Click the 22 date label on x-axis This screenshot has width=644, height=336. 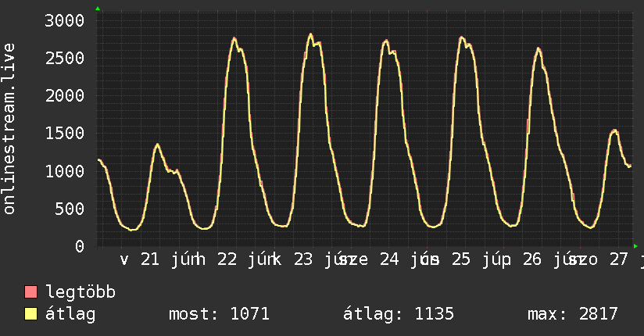[x=227, y=259]
